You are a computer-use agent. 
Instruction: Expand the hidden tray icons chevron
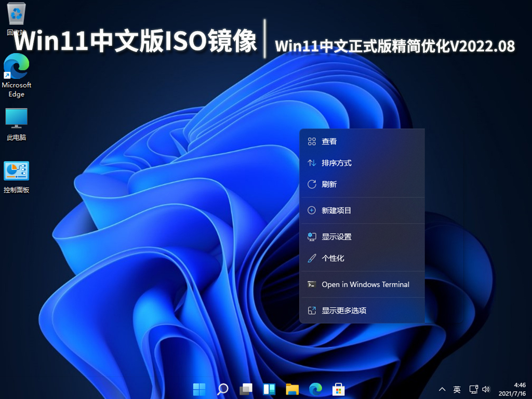coord(442,389)
